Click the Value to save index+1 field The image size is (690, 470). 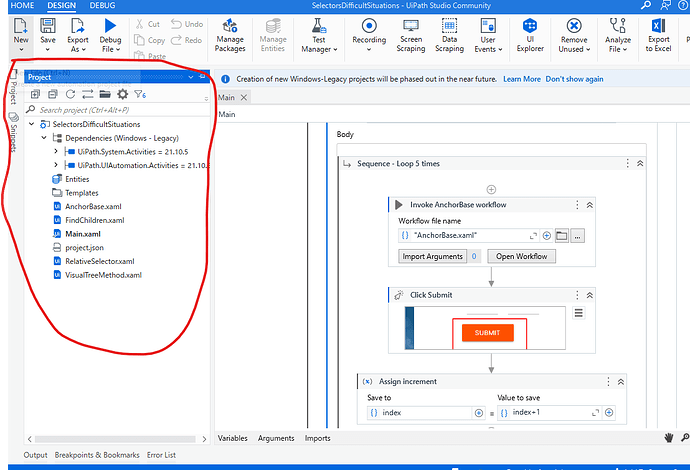click(x=556, y=413)
